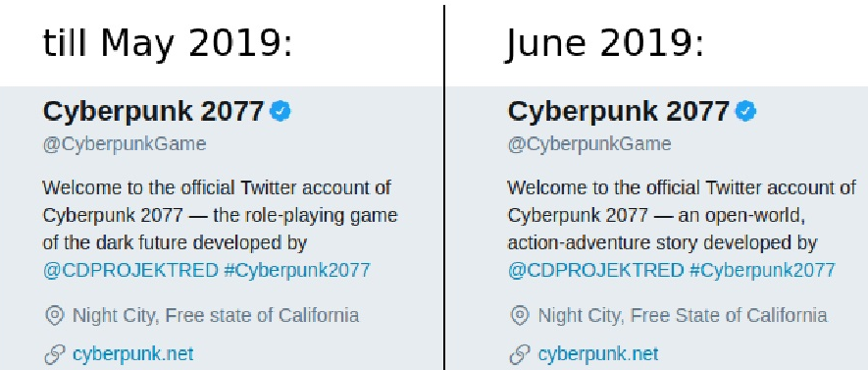Open @CDPROJEKTRED mention in right bio
The image size is (868, 370).
[595, 270]
